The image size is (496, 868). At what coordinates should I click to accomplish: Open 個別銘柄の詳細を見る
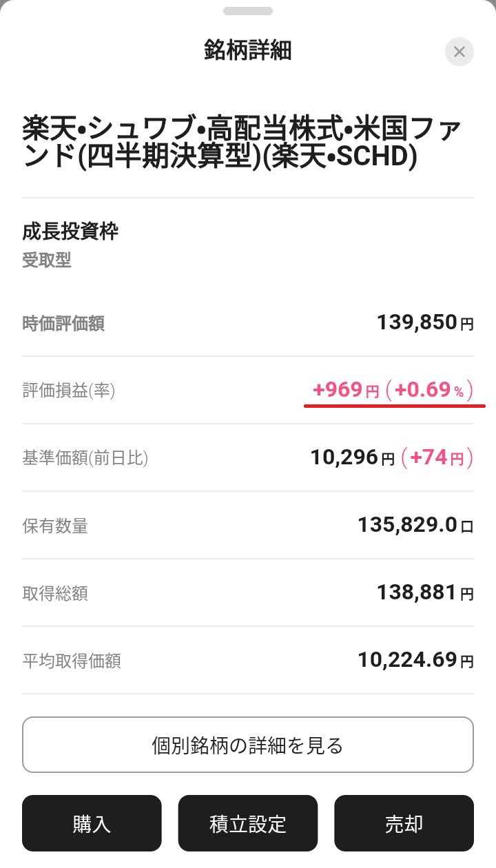(248, 745)
